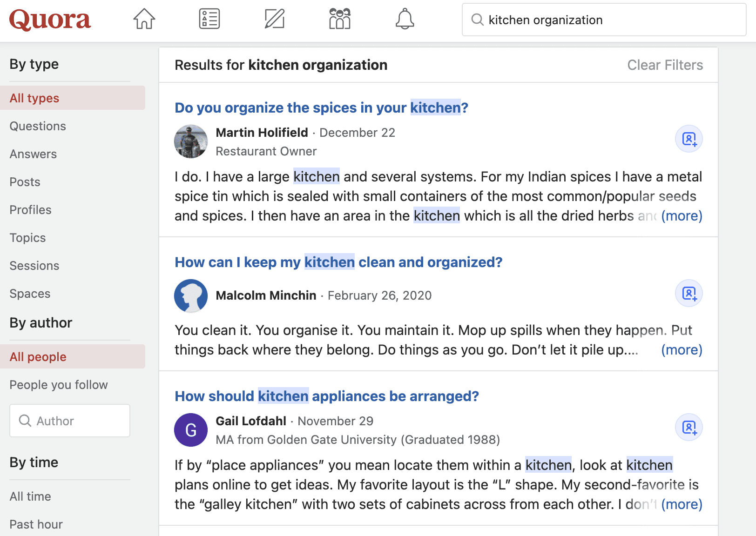Open the notifications bell
Screen dimensions: 756x536
pos(405,19)
